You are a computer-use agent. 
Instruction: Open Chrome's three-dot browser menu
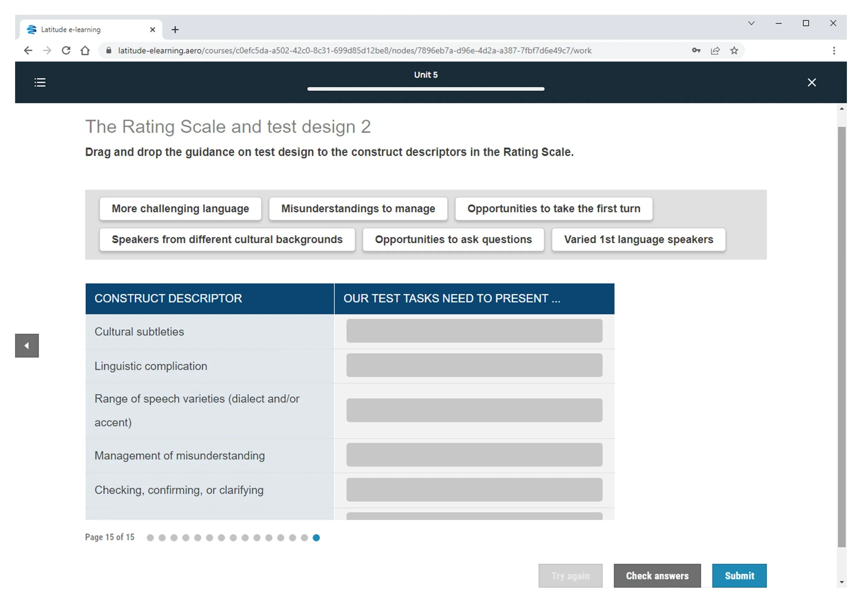tap(834, 50)
